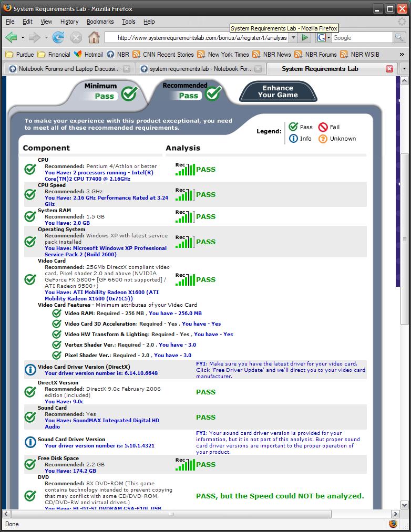Select the Recommended Pass results tab
Viewport: 411px width, 532px height.
pyautogui.click(x=190, y=91)
